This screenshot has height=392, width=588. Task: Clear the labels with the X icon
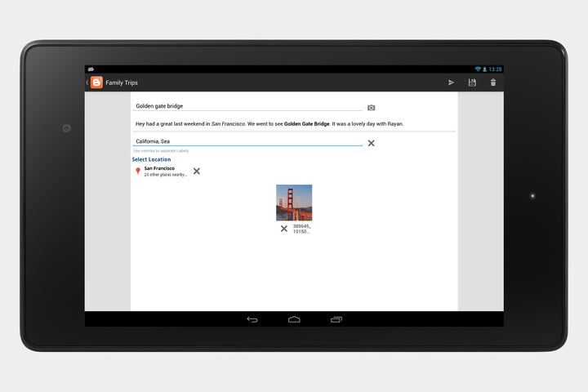click(x=371, y=143)
